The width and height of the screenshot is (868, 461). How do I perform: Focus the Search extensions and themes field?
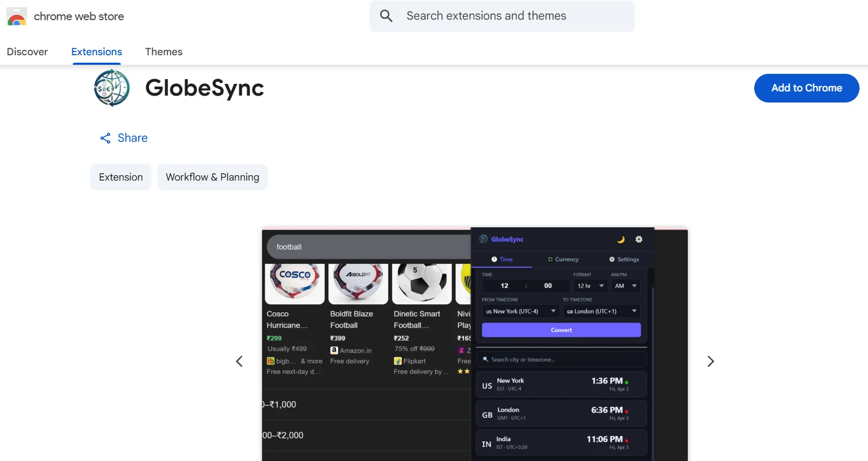click(x=502, y=16)
